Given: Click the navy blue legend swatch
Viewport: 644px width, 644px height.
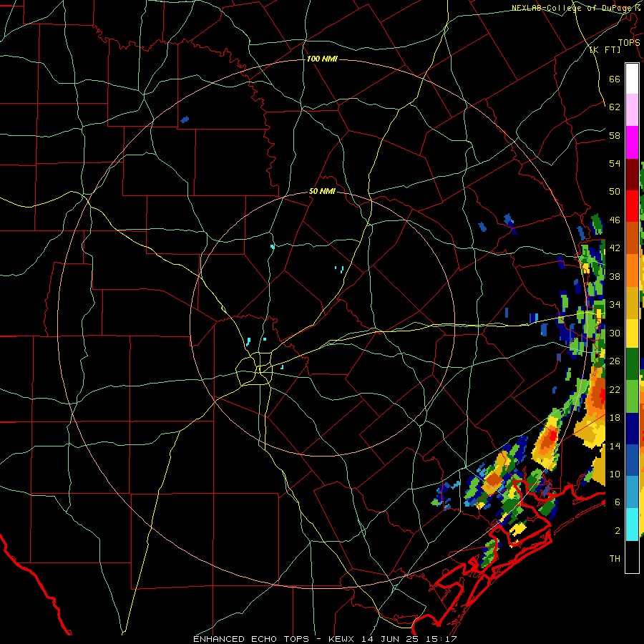Looking at the screenshot, I should click(632, 429).
